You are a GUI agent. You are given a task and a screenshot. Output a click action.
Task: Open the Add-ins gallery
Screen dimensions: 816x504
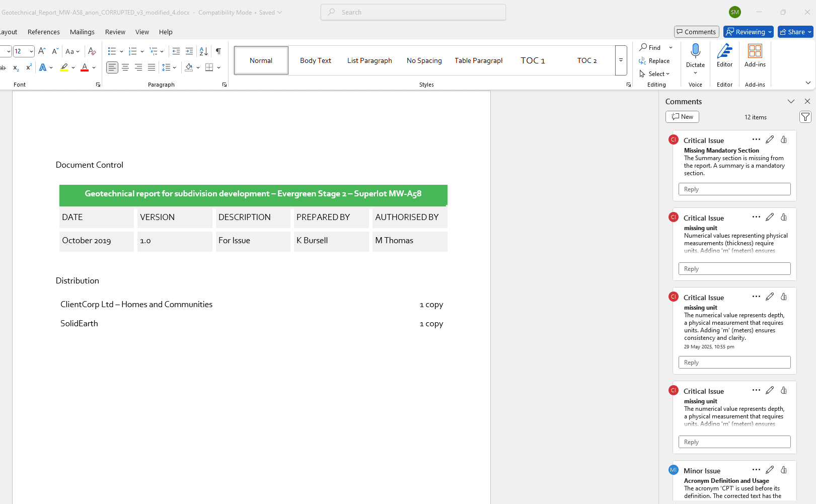click(x=755, y=55)
